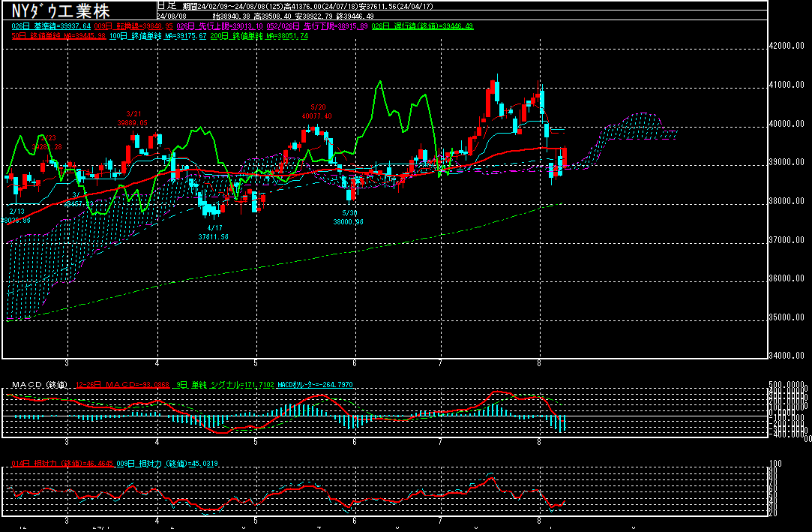
Task: Click the 026日 基準線=39937.64 legend
Action: pyautogui.click(x=51, y=26)
